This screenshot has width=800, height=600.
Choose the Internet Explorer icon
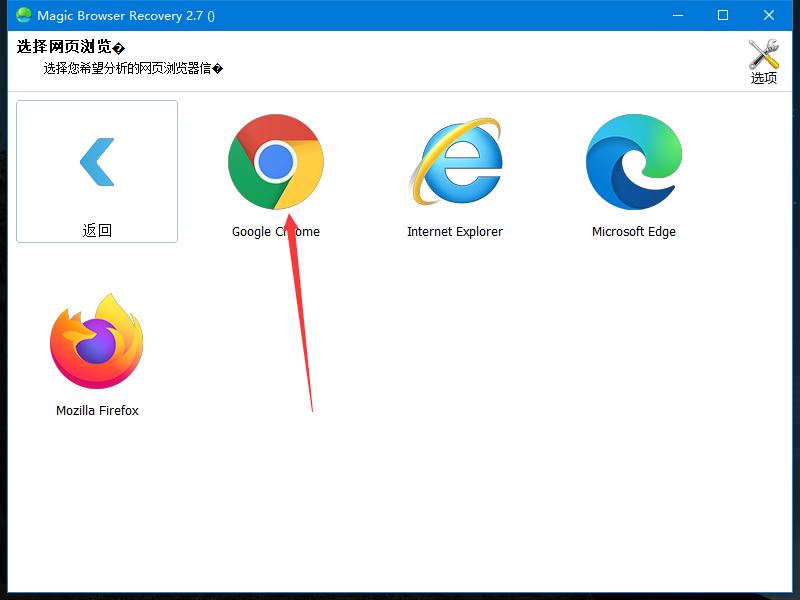(x=456, y=162)
